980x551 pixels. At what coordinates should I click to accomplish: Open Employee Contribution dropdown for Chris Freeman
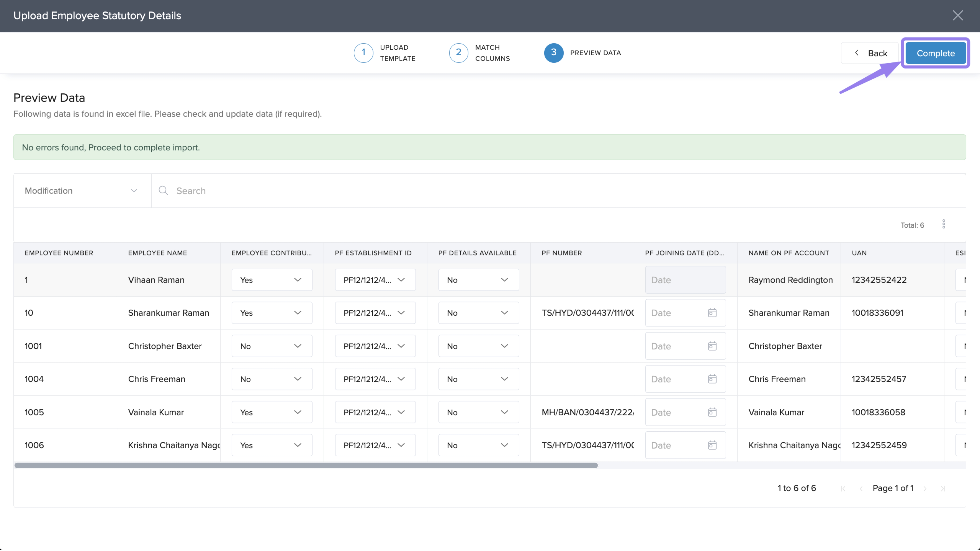tap(272, 379)
